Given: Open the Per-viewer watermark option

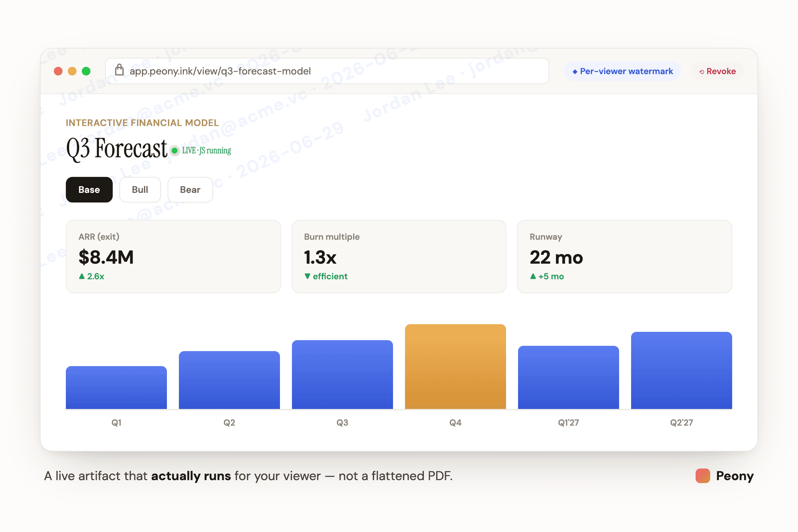Looking at the screenshot, I should click(622, 71).
